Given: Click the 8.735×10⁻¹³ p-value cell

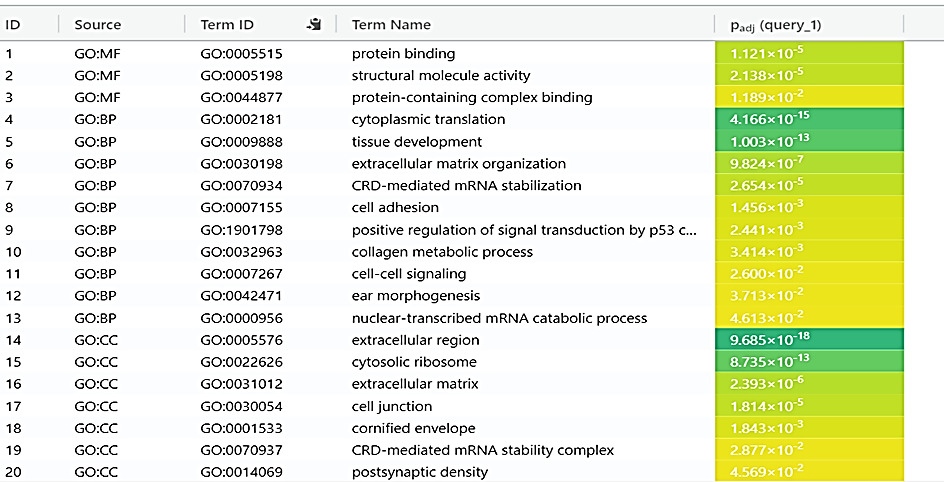Looking at the screenshot, I should (809, 362).
